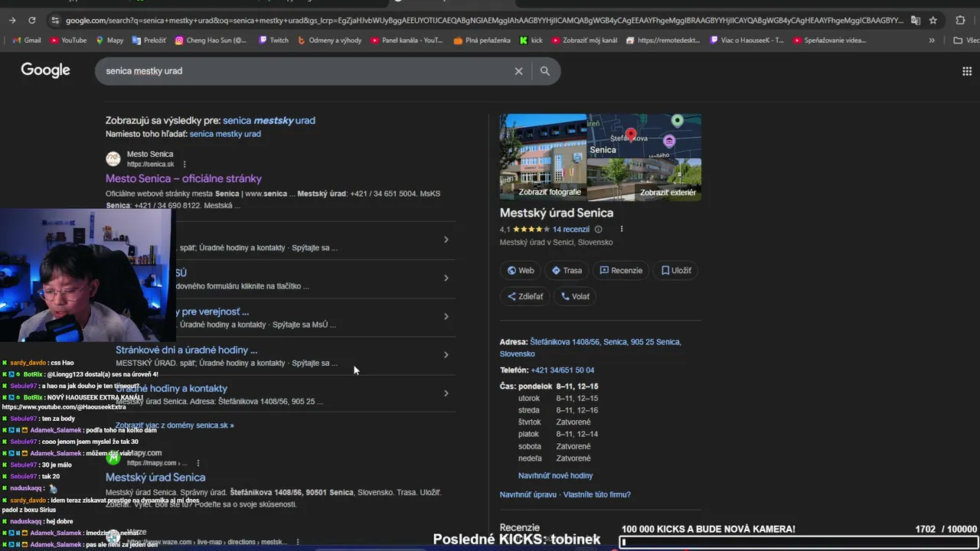This screenshot has height=551, width=980.
Task: Run search with the magnifier icon
Action: pyautogui.click(x=545, y=70)
